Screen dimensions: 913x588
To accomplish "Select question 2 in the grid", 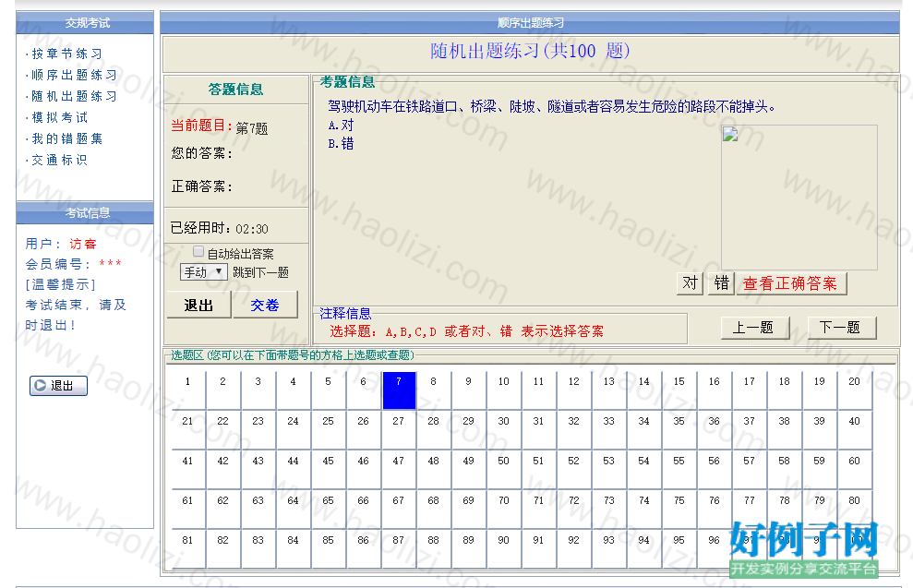I will [223, 390].
